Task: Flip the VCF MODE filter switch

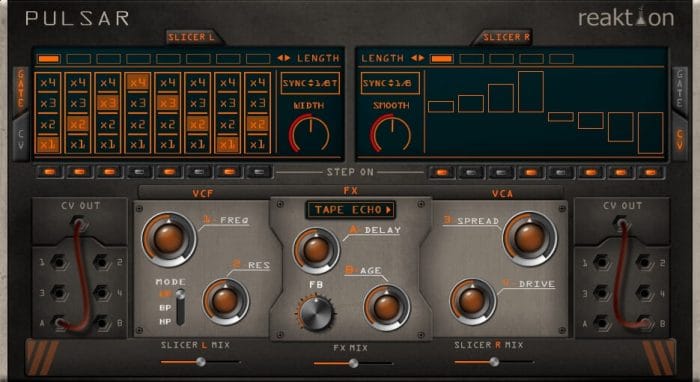Action: (x=180, y=307)
